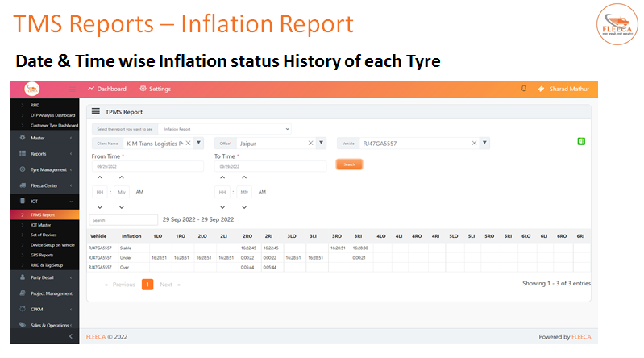Toggle AM/PM for From Time
644x358 pixels.
pyautogui.click(x=139, y=192)
